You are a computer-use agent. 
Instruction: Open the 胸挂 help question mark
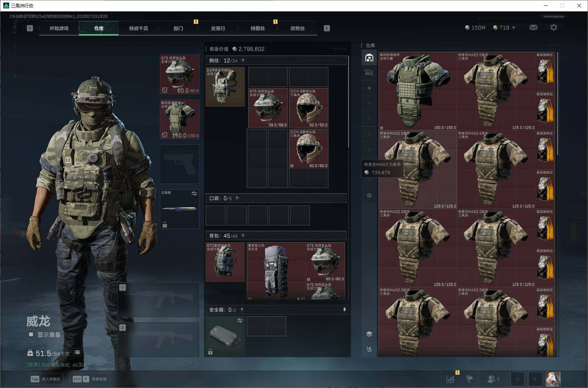click(x=243, y=61)
